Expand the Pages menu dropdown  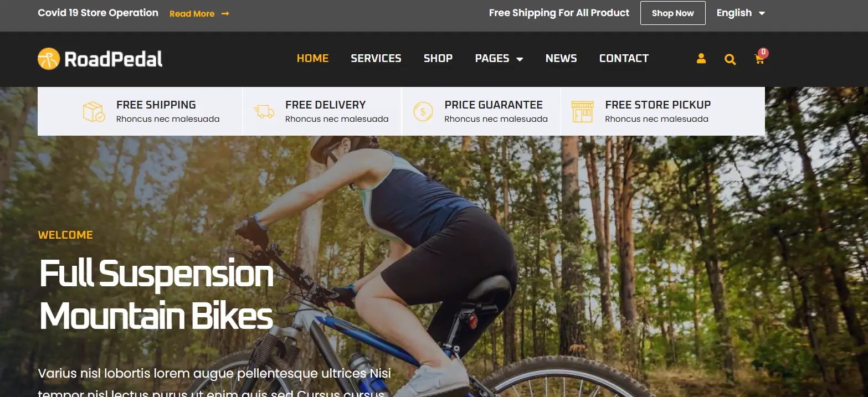click(499, 58)
